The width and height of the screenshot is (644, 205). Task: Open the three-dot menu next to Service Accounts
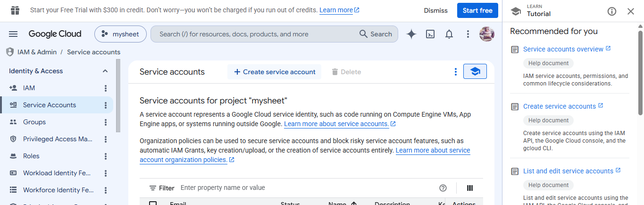(106, 105)
